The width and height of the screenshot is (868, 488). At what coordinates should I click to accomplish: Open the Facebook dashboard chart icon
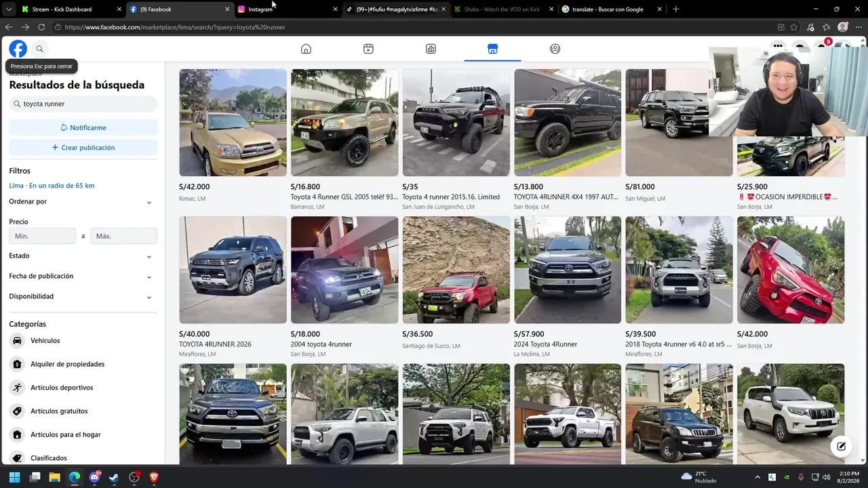coord(431,49)
